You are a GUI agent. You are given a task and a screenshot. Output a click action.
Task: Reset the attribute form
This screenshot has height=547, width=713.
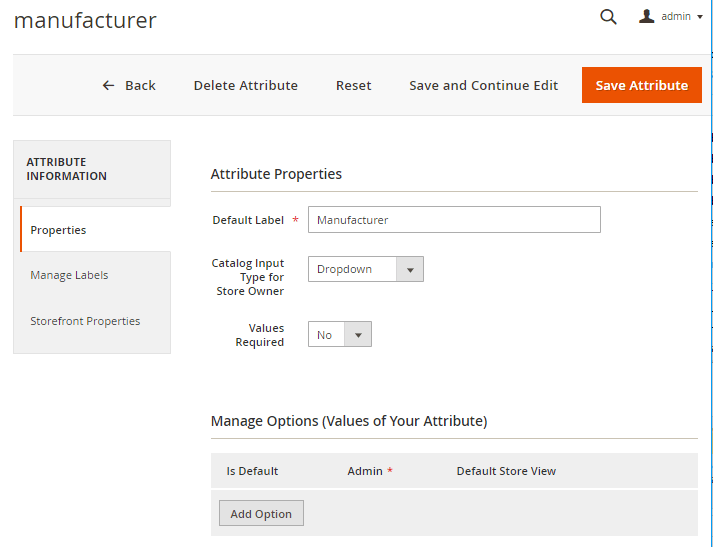353,86
